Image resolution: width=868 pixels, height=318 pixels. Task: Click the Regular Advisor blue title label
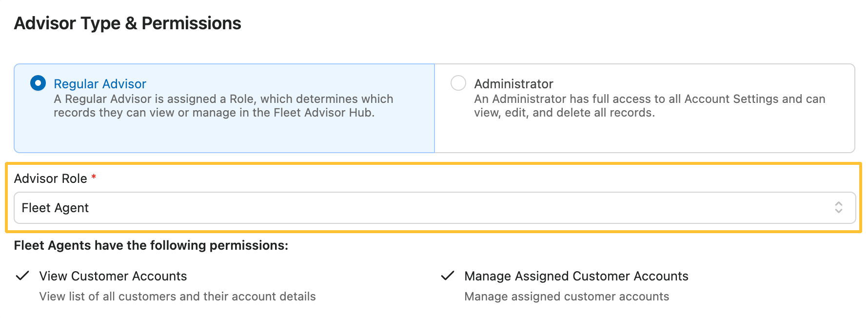(x=100, y=84)
